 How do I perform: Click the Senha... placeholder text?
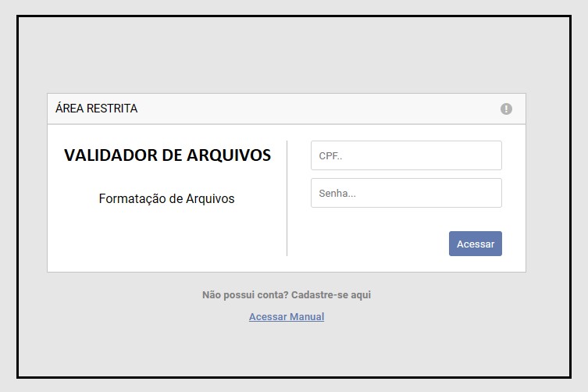point(337,194)
